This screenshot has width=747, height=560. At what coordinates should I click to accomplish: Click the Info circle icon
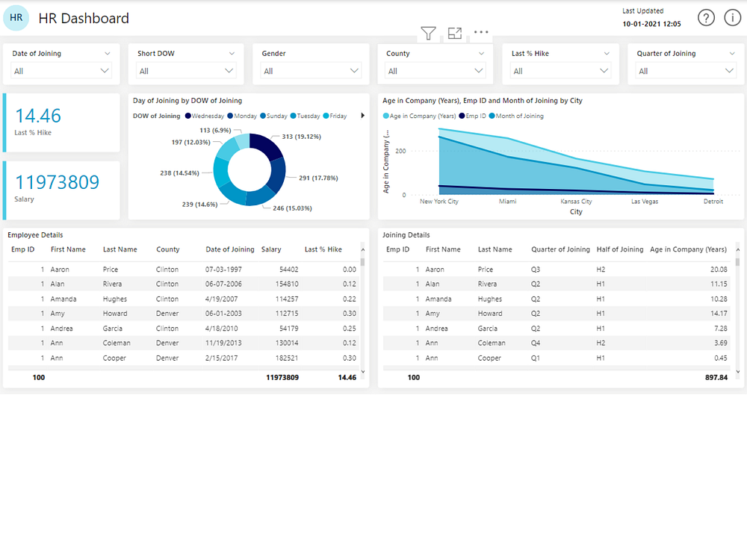point(732,17)
